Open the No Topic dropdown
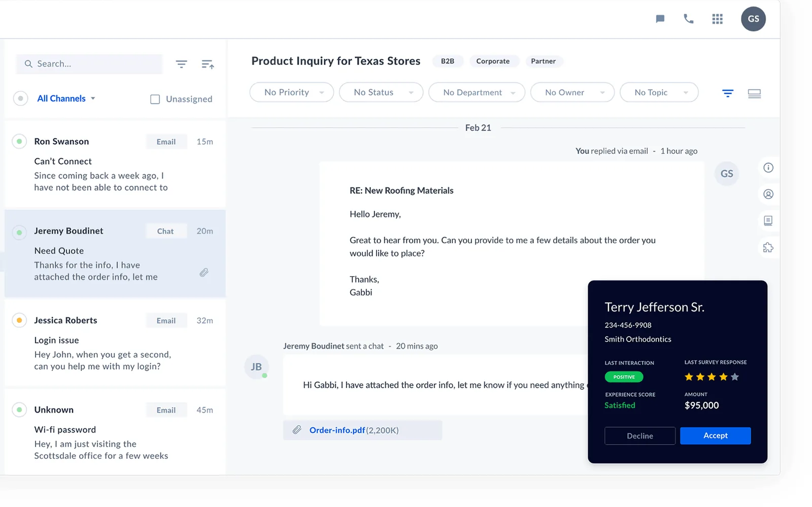 coord(659,92)
